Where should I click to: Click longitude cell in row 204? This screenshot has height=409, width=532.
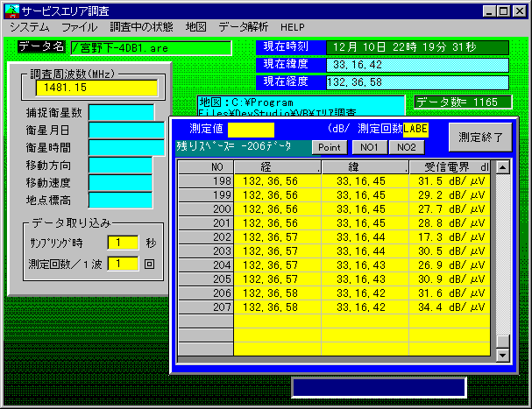point(277,265)
